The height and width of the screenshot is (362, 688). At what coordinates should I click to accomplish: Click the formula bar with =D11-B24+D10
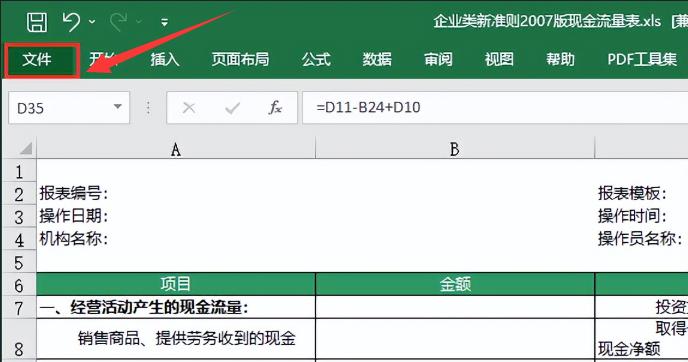click(x=495, y=108)
